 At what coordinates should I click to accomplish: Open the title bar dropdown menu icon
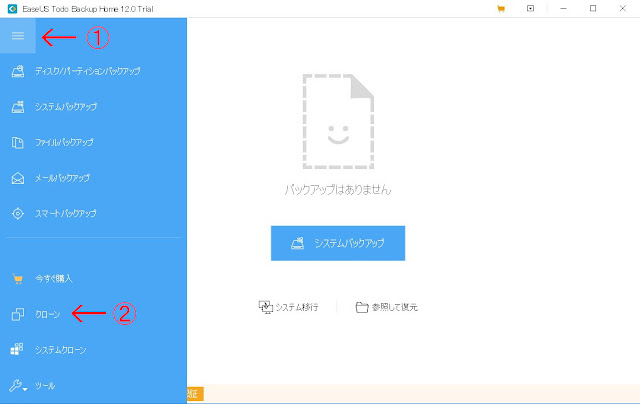(530, 8)
